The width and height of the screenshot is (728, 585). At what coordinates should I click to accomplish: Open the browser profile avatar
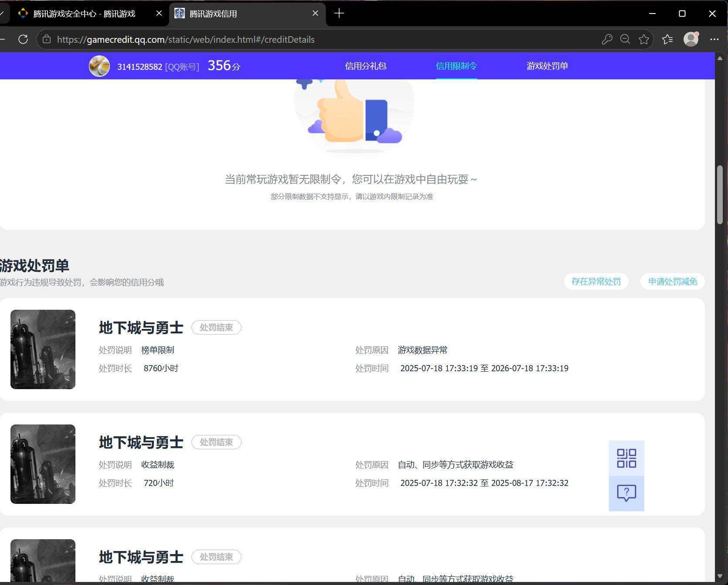pyautogui.click(x=691, y=39)
